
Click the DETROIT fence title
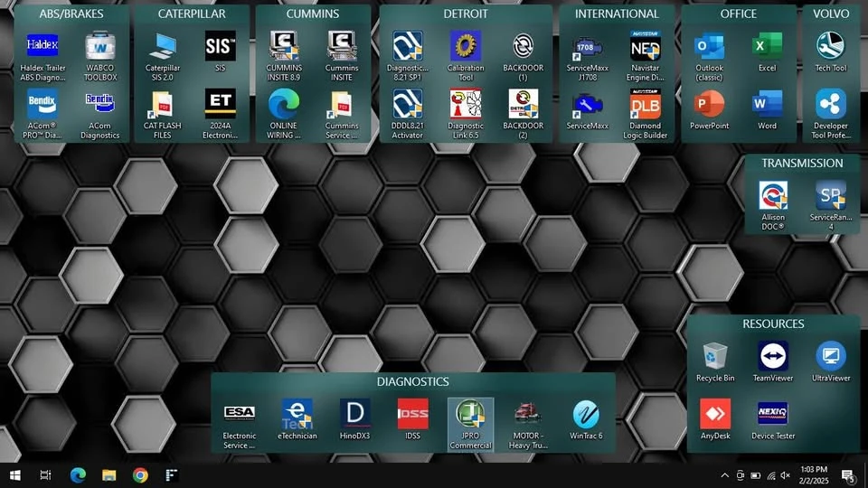466,14
